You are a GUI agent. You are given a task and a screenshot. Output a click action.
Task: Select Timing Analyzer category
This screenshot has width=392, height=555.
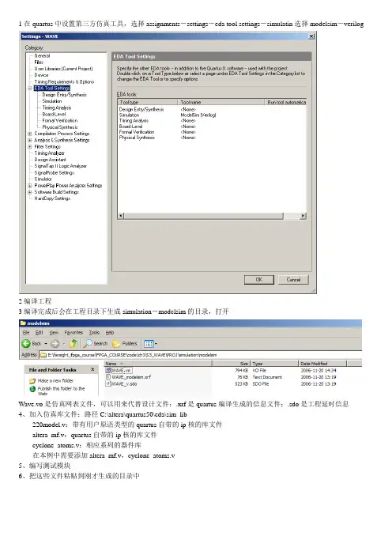(50, 153)
